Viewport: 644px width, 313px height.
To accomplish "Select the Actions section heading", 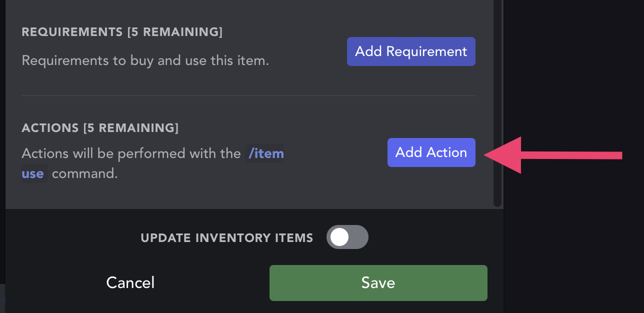I will click(x=50, y=127).
